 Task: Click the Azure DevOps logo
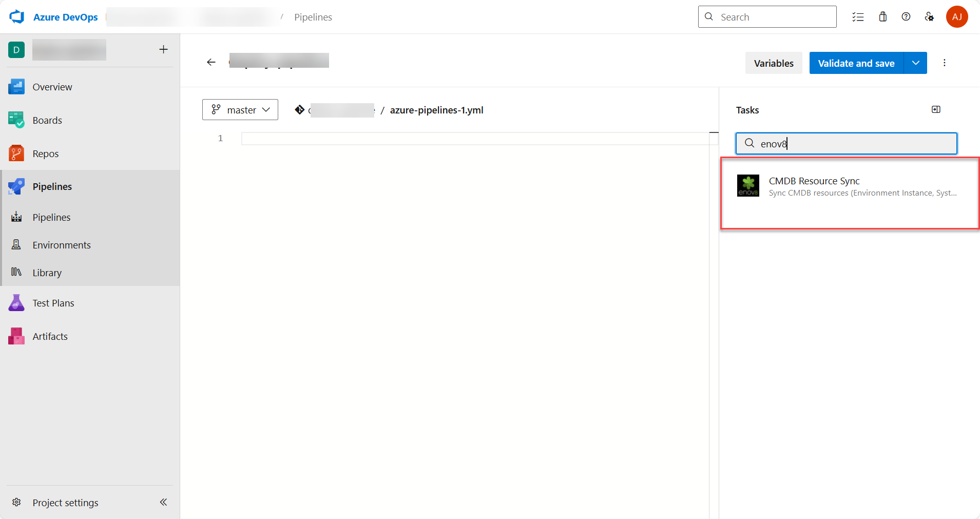(16, 16)
